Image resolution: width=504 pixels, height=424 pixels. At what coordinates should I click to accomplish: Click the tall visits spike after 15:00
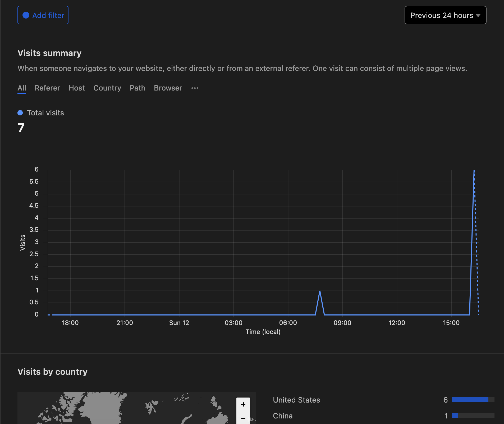click(x=474, y=171)
